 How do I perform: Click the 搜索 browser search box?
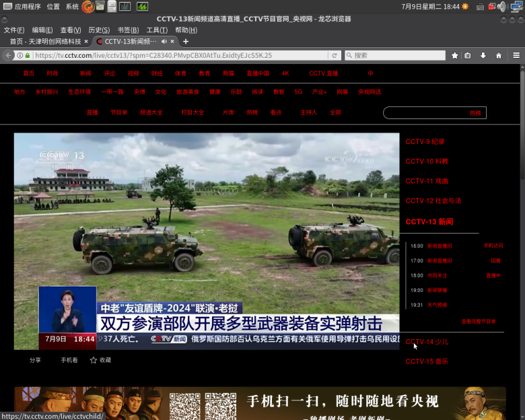click(x=395, y=56)
